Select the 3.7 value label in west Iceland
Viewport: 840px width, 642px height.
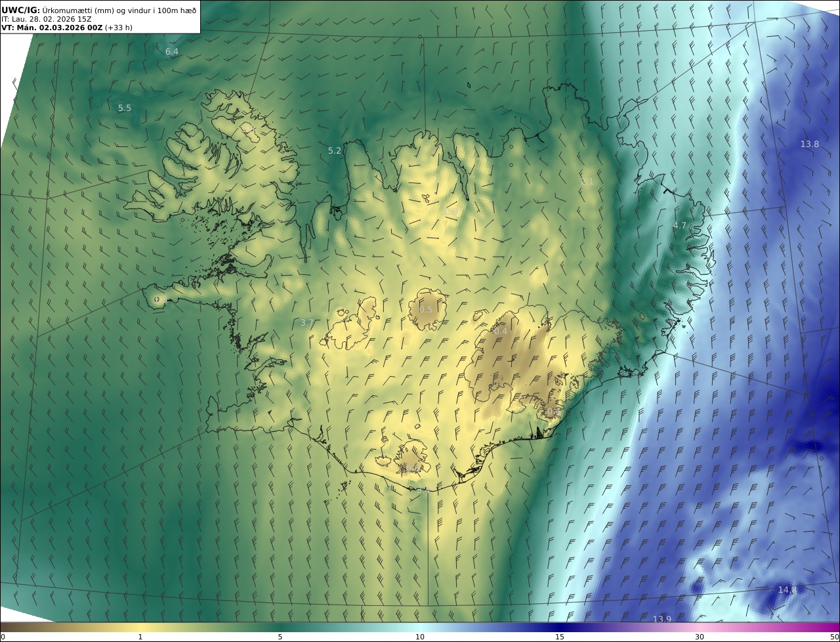(307, 323)
